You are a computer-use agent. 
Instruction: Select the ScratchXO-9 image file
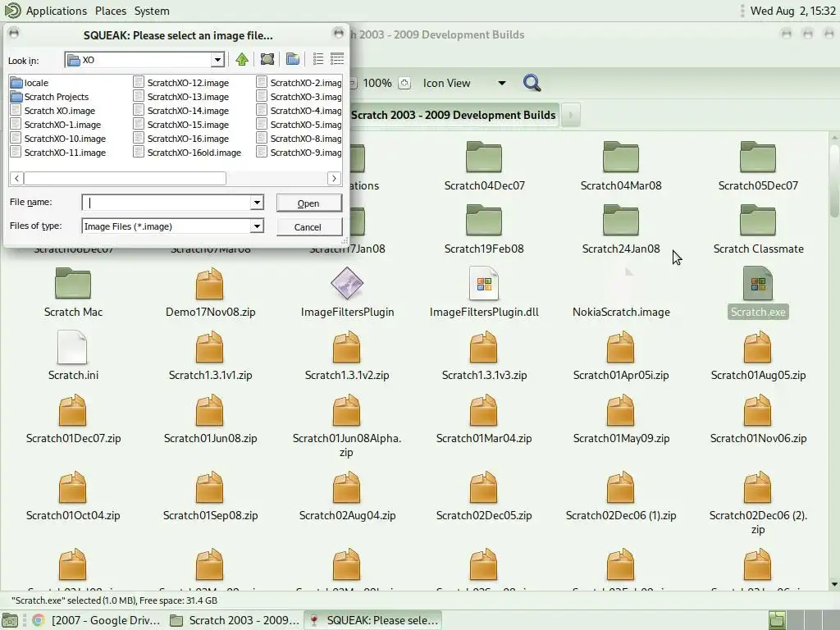(299, 152)
